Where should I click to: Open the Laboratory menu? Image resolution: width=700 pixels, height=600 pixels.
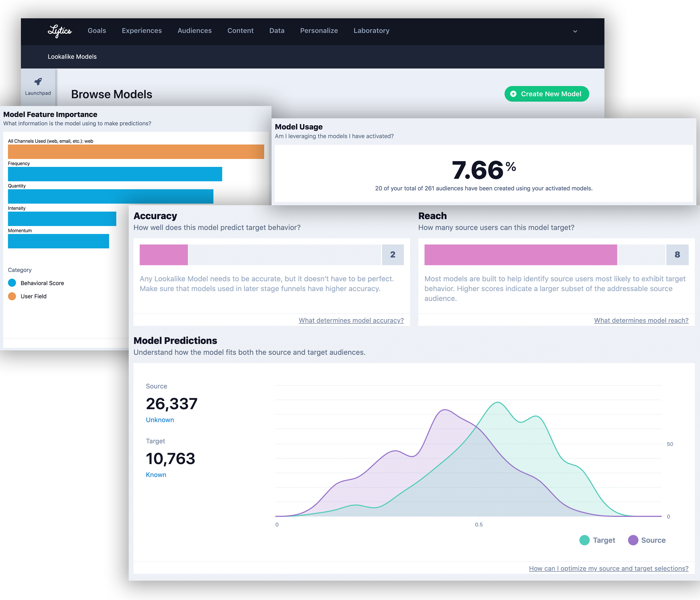pos(371,31)
